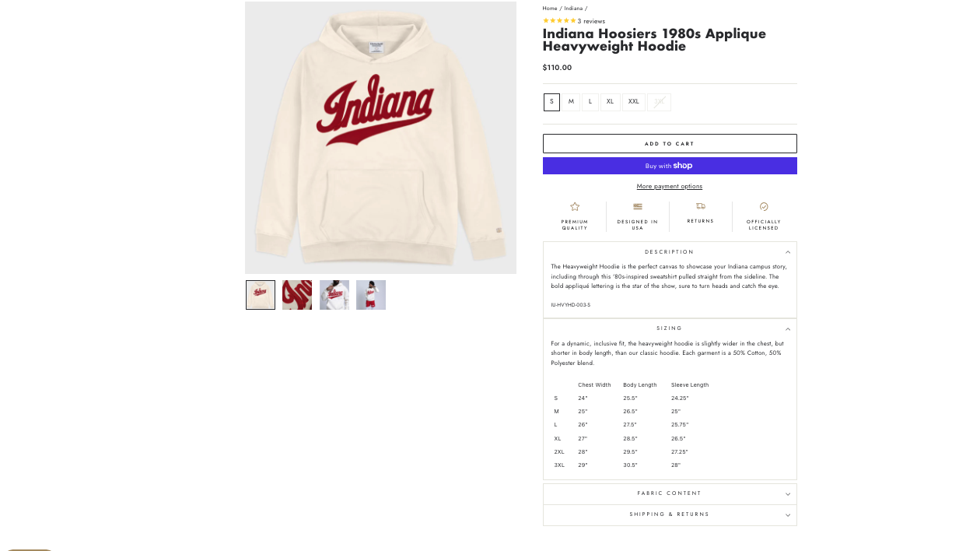Click the Officially Licensed checkmark icon
The image size is (980, 551).
(x=764, y=207)
